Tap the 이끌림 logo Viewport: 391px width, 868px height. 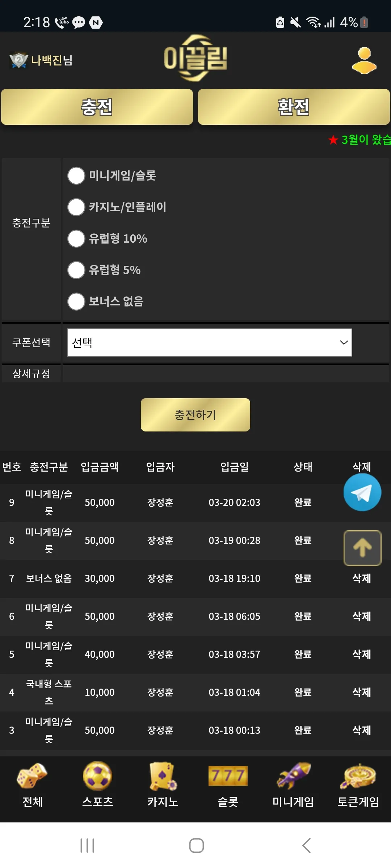tap(195, 59)
